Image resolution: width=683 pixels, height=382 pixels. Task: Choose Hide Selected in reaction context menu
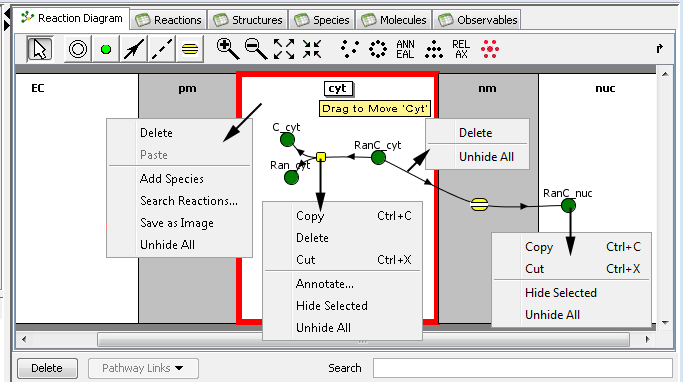tap(342, 306)
